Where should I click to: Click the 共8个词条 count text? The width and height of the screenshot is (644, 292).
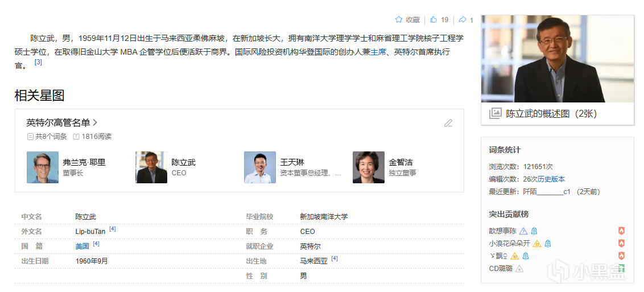[51, 137]
